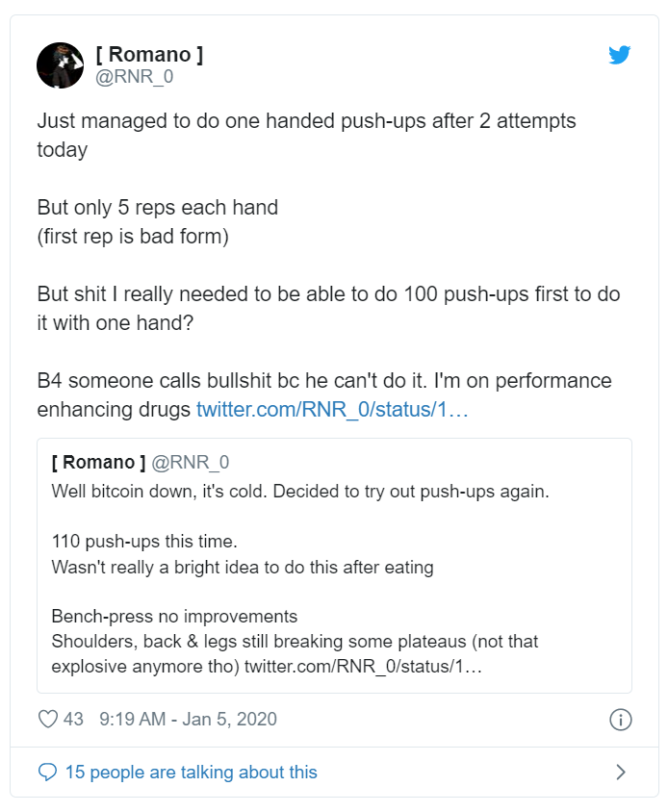Open the info circle icon
This screenshot has width=668, height=812.
621,720
